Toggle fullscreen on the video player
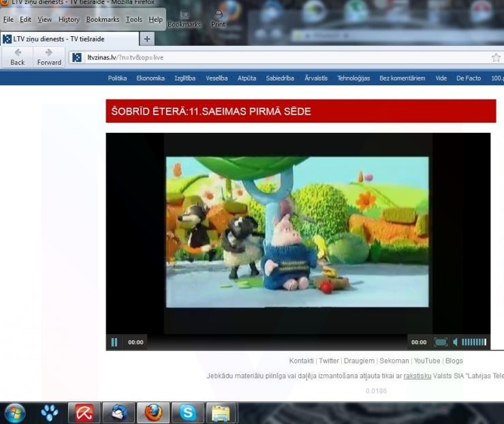The width and height of the screenshot is (504, 424). point(441,342)
